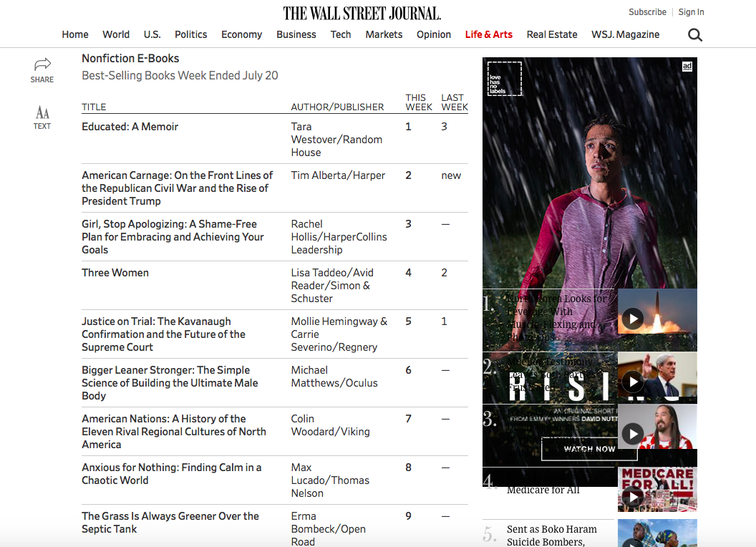Play the Steve Aoki video clip

click(x=632, y=433)
